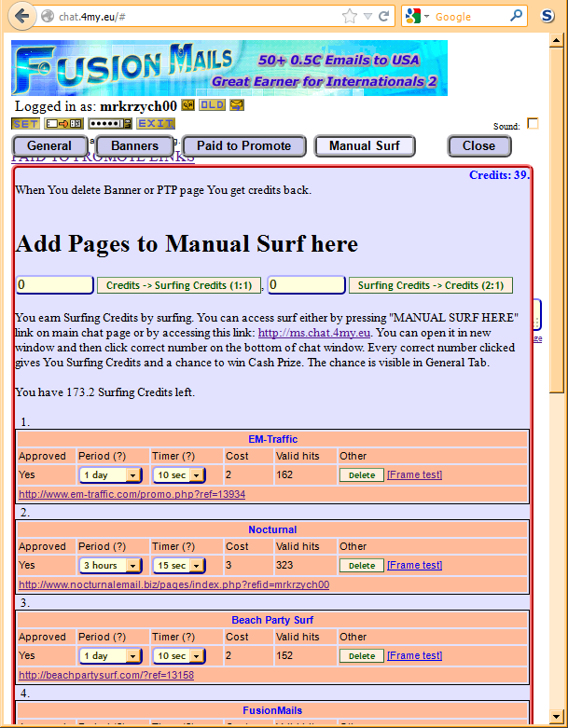Image resolution: width=568 pixels, height=728 pixels.
Task: Click the site globe icon in address bar
Action: point(47,16)
